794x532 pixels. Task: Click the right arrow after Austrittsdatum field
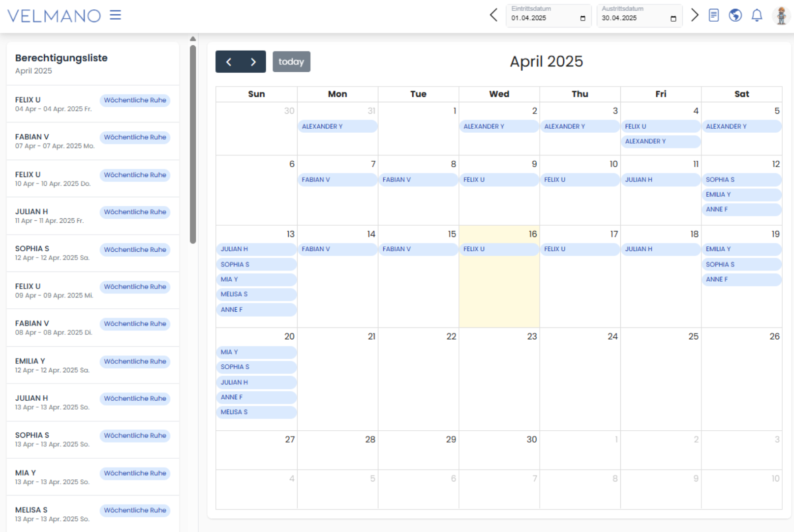[x=694, y=15]
